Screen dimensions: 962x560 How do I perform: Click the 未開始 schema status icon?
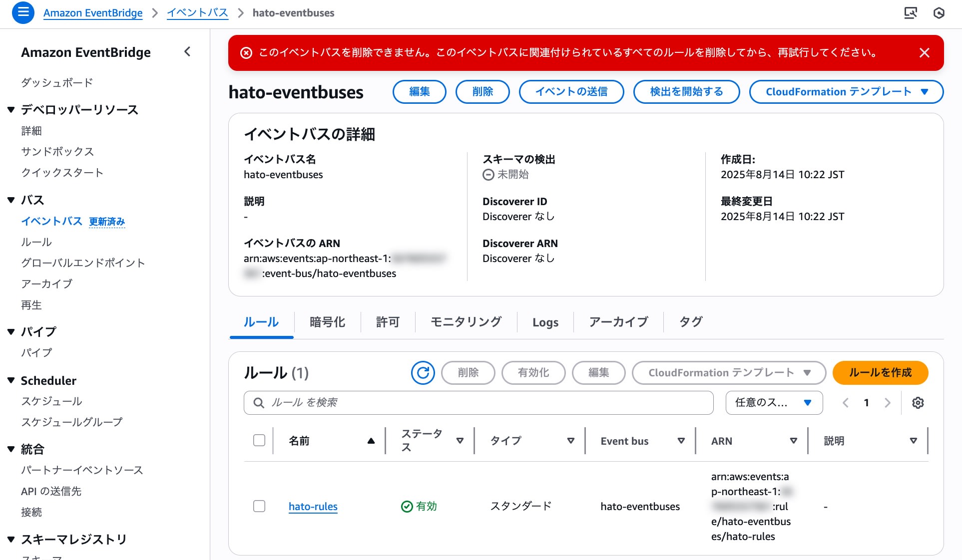(x=488, y=175)
